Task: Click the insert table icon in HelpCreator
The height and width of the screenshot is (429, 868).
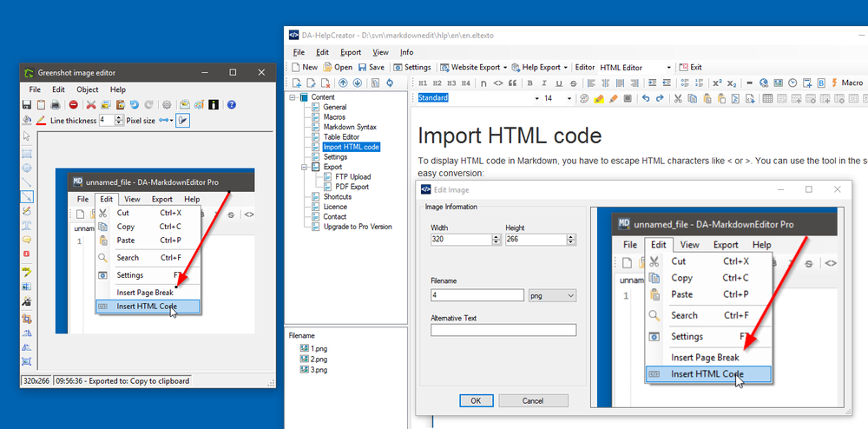Action: click(x=767, y=98)
